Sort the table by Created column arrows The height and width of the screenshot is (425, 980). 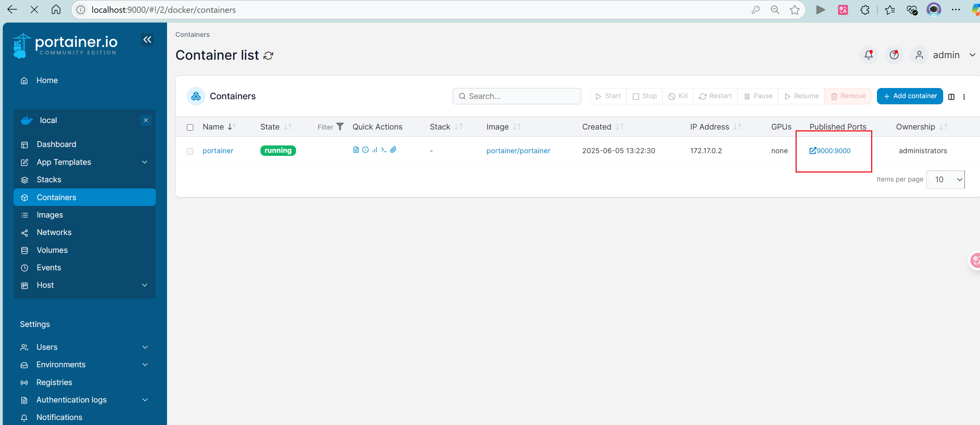tap(620, 127)
